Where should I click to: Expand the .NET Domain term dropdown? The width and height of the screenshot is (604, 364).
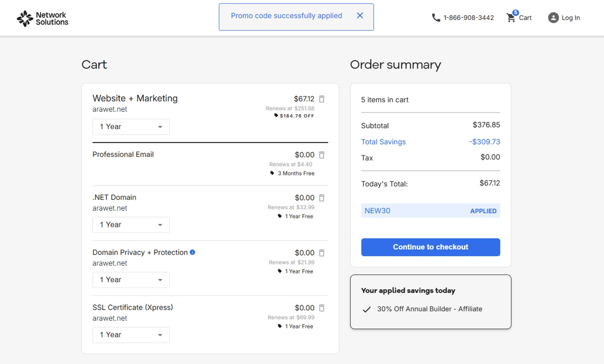click(x=131, y=225)
